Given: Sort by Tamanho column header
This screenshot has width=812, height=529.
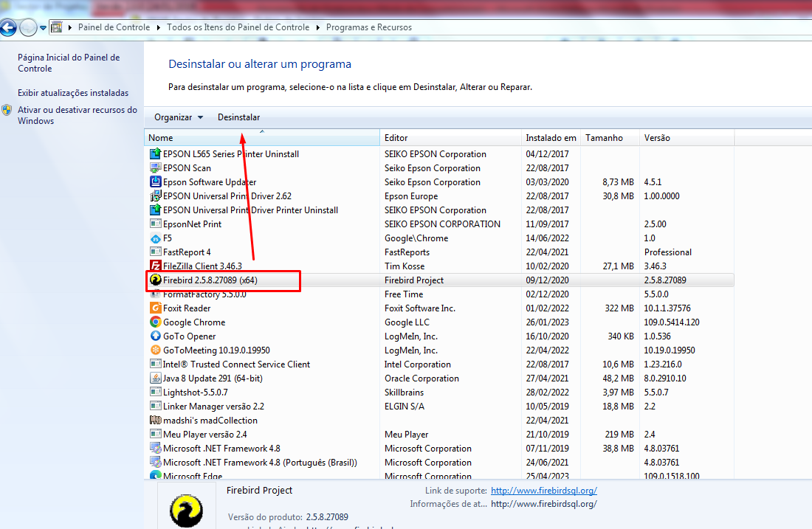Looking at the screenshot, I should pos(610,138).
